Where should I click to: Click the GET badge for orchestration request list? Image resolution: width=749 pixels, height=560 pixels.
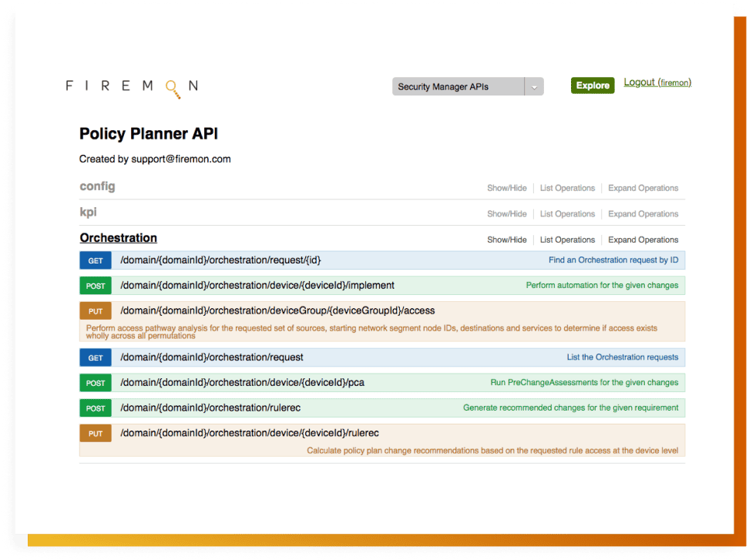click(x=96, y=357)
